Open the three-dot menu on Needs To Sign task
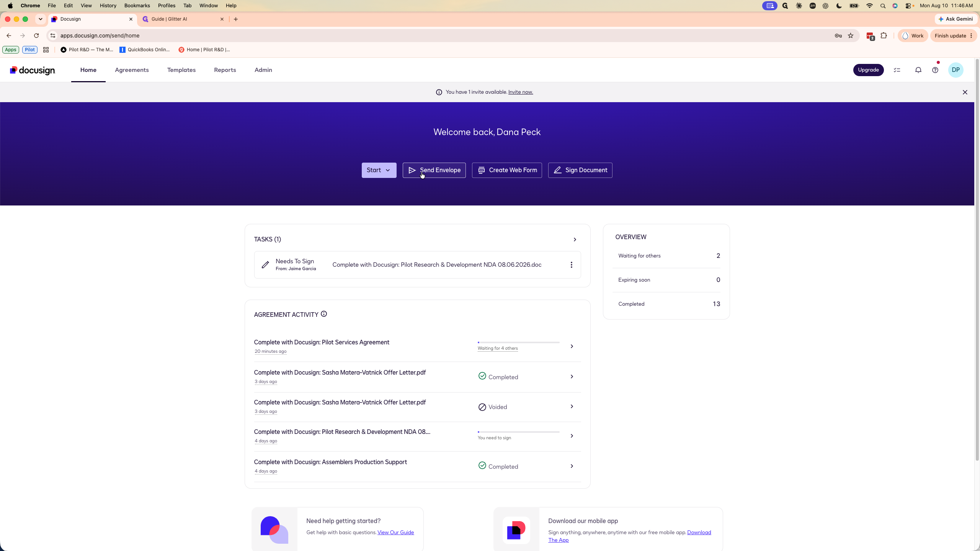Image resolution: width=980 pixels, height=551 pixels. [x=572, y=265]
